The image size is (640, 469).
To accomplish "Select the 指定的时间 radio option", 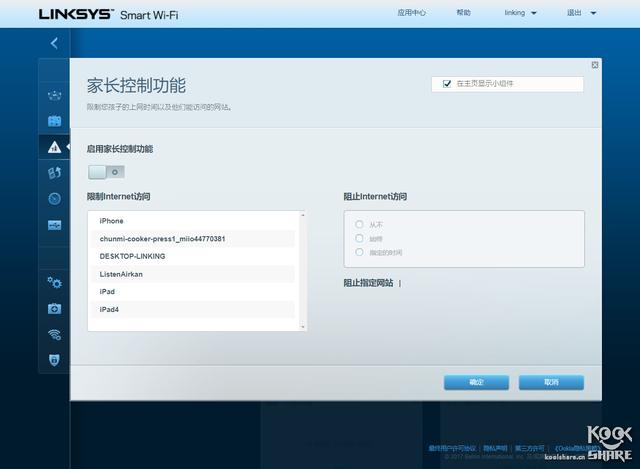I will tap(359, 252).
